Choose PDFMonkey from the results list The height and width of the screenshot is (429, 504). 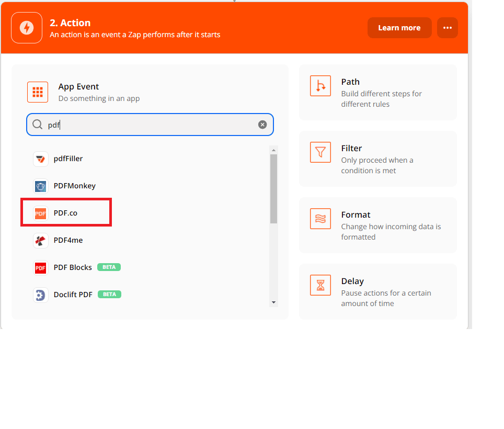pyautogui.click(x=74, y=186)
